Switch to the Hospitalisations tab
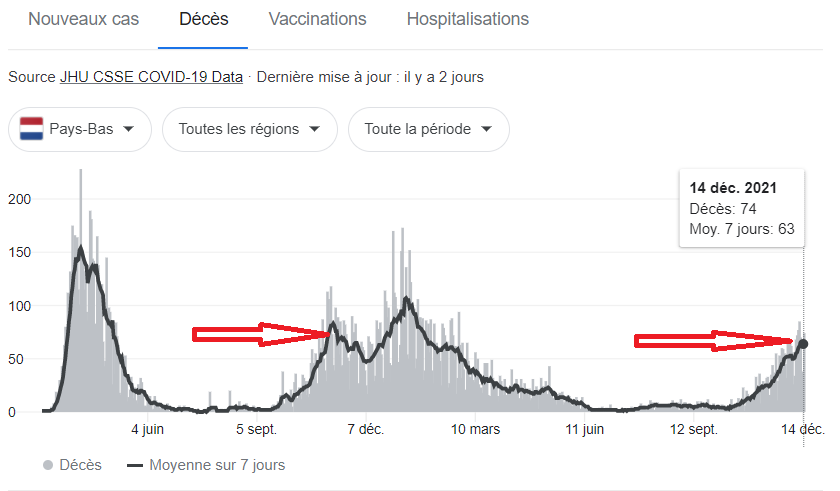Image resolution: width=840 pixels, height=491 pixels. pyautogui.click(x=467, y=19)
